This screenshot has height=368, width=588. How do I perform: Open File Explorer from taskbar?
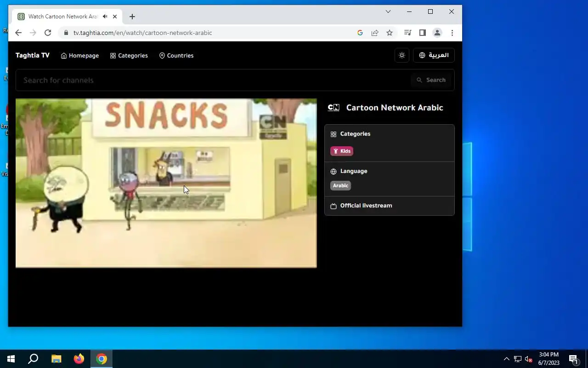56,359
